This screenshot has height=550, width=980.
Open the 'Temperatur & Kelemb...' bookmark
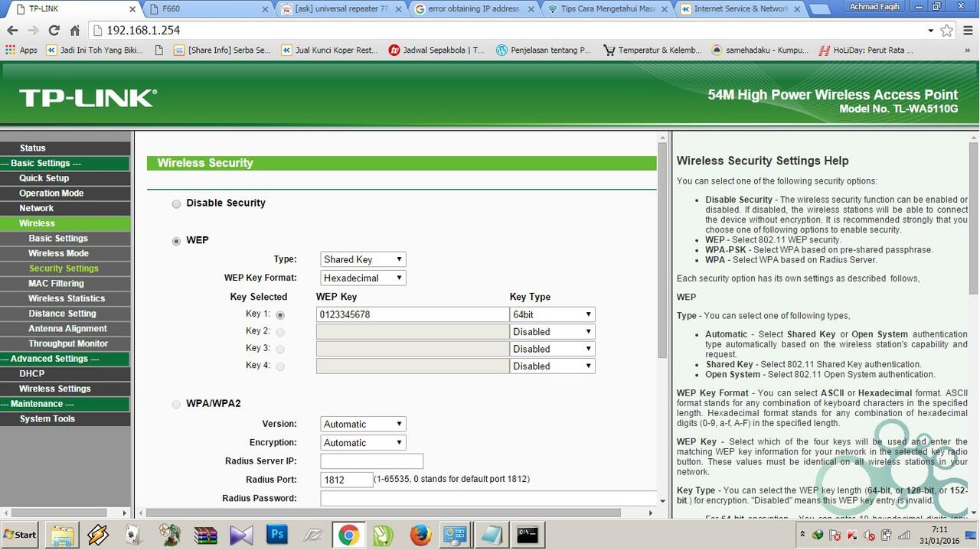(652, 50)
